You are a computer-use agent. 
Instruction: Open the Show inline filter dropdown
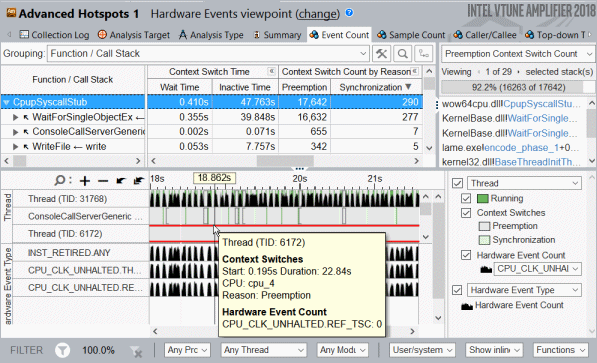pos(494,350)
